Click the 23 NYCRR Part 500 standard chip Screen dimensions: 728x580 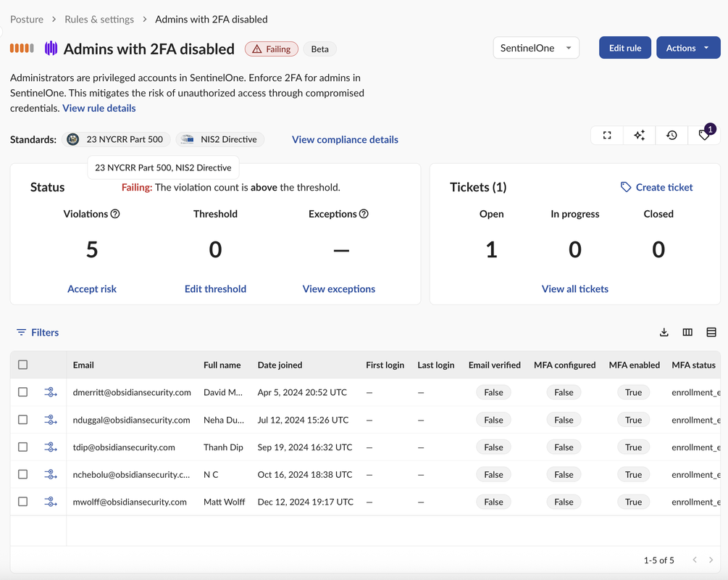pyautogui.click(x=116, y=139)
